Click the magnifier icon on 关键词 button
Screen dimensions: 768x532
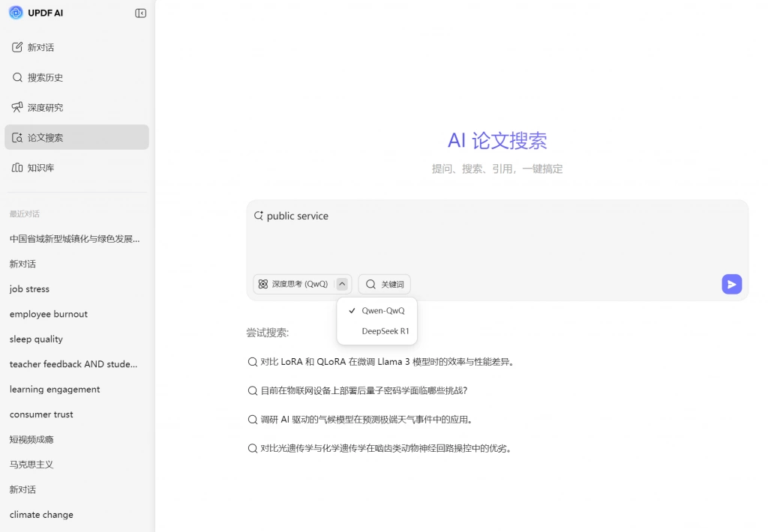(370, 284)
